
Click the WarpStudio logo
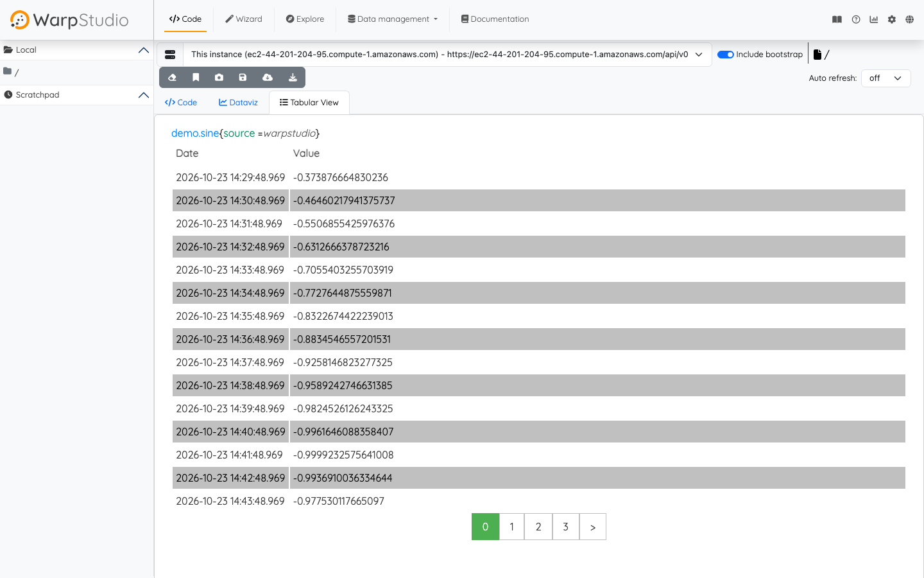point(69,20)
